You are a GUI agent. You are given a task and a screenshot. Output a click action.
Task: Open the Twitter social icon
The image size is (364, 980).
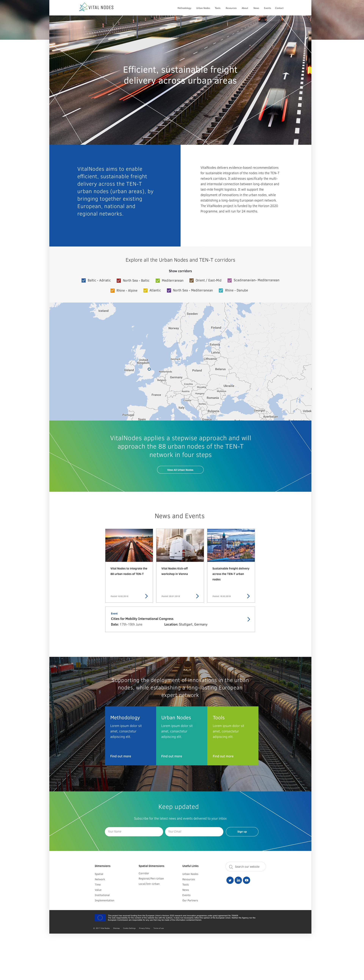230,880
